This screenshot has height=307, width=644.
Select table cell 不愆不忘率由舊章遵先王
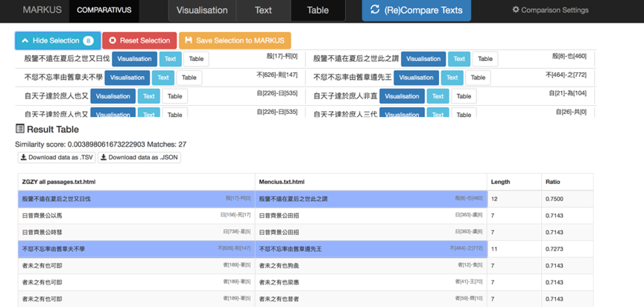tap(371, 249)
